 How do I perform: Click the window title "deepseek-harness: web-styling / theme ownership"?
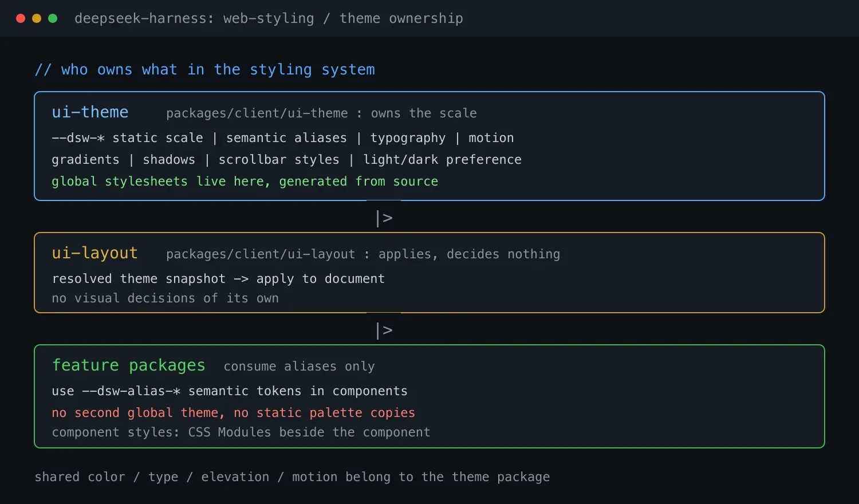(269, 18)
